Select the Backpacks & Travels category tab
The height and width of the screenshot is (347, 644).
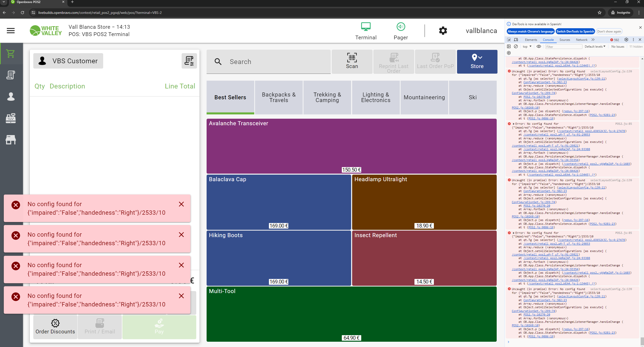click(278, 97)
